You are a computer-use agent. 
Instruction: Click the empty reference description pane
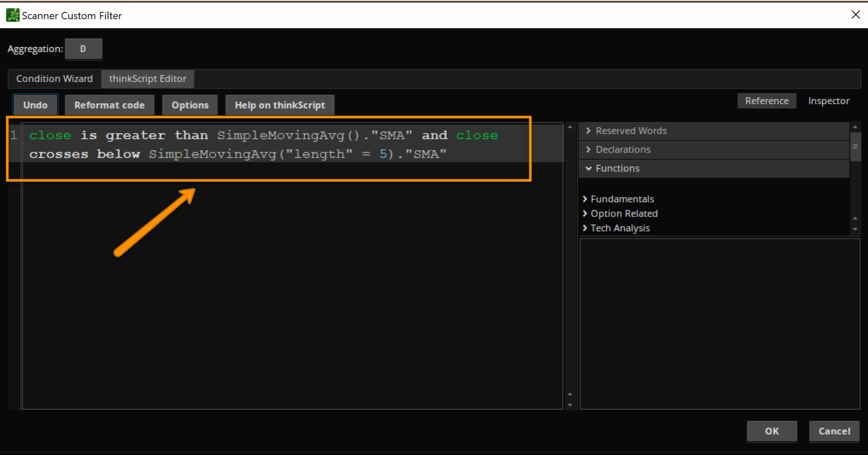720,323
